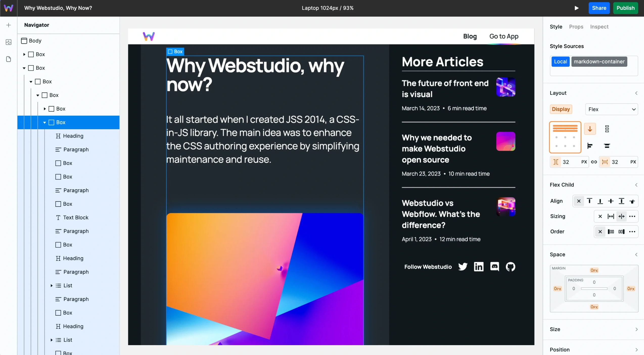644x355 pixels.
Task: Select align-self end icon
Action: point(600,201)
